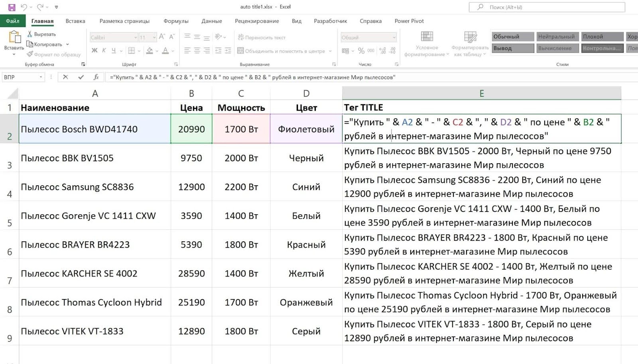The height and width of the screenshot is (364, 638).
Task: Select cell B3 containing 9750
Action: 191,158
